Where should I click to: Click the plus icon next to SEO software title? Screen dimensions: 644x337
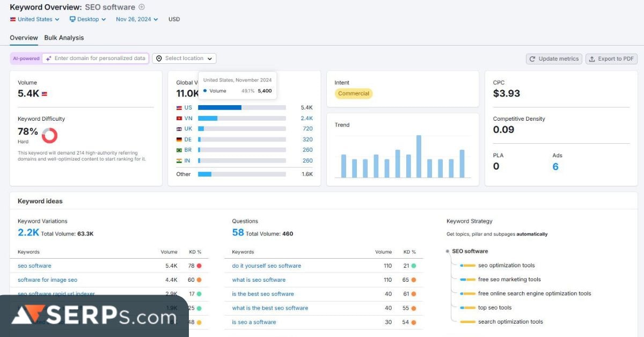pyautogui.click(x=142, y=7)
